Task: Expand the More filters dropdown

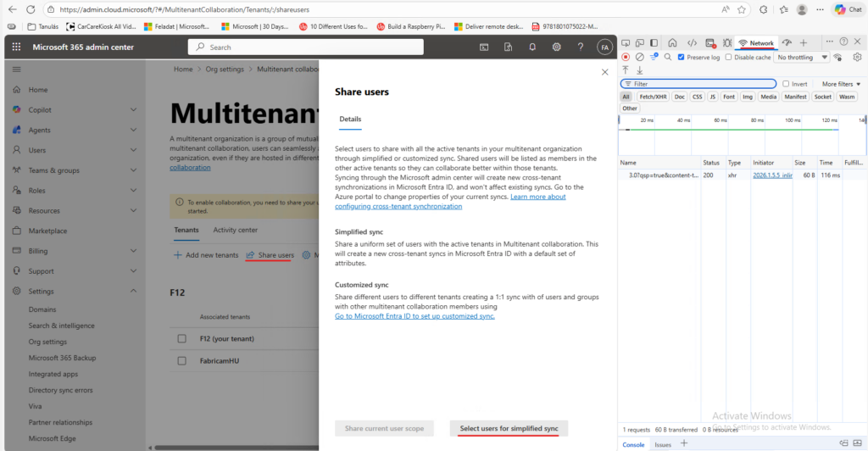Action: coord(840,84)
